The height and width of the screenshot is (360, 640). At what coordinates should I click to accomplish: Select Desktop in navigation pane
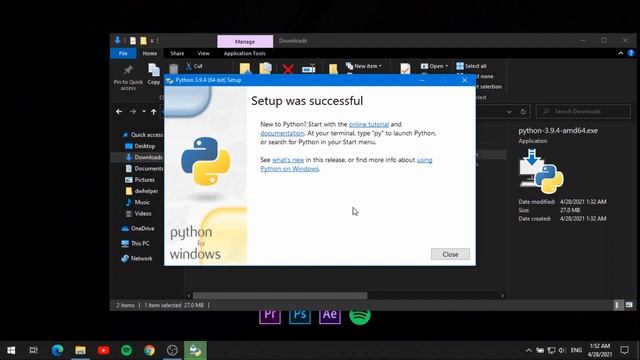point(140,146)
